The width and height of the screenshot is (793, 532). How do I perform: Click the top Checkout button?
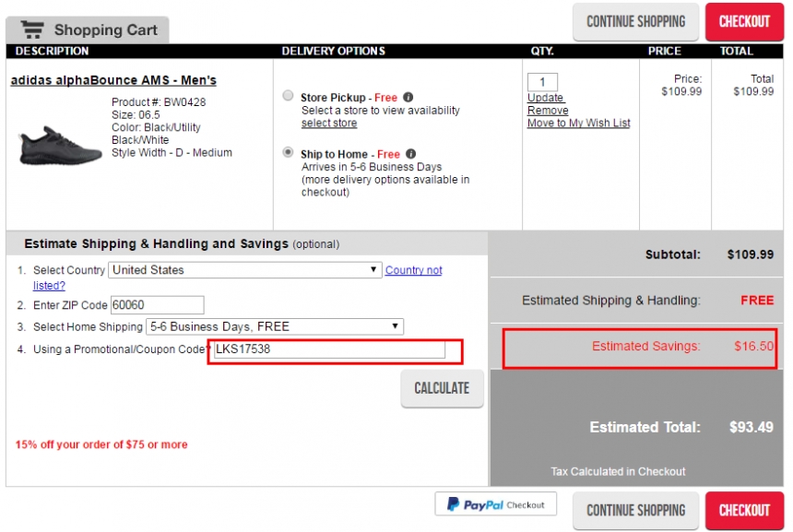[x=744, y=22]
